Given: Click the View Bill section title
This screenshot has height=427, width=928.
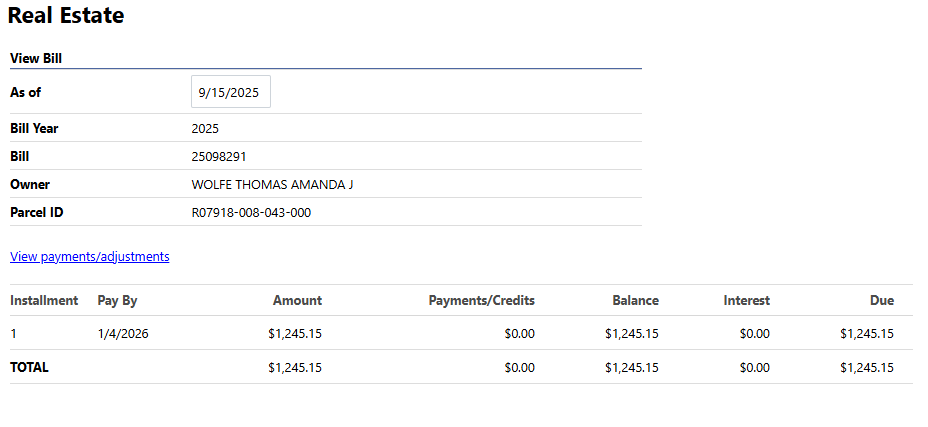Looking at the screenshot, I should click(37, 58).
